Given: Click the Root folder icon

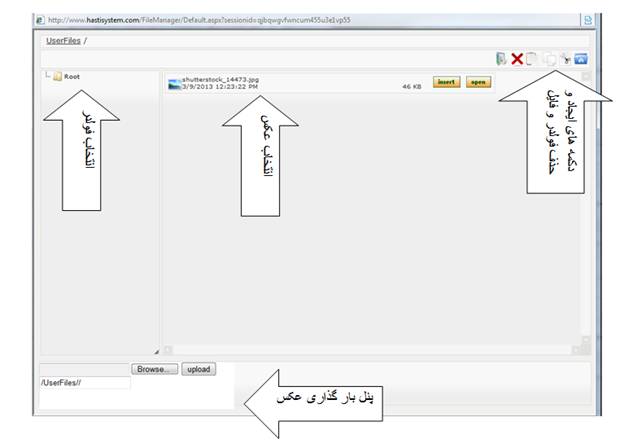Looking at the screenshot, I should click(x=58, y=76).
